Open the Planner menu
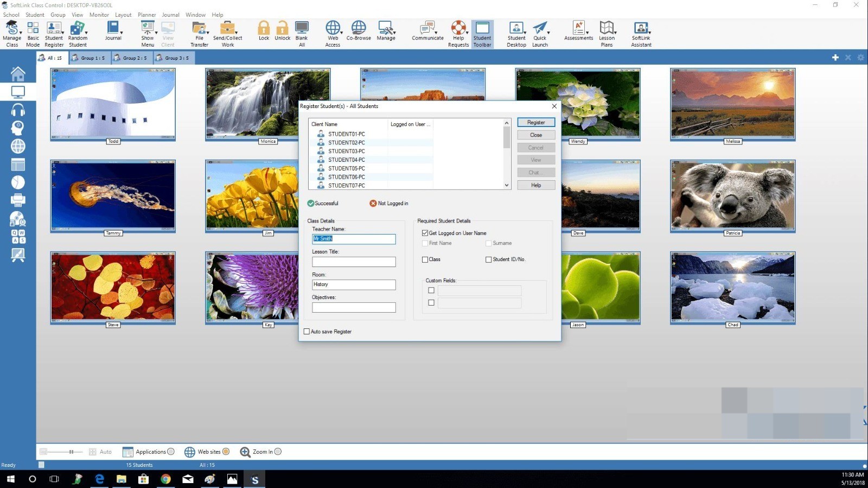 [146, 15]
